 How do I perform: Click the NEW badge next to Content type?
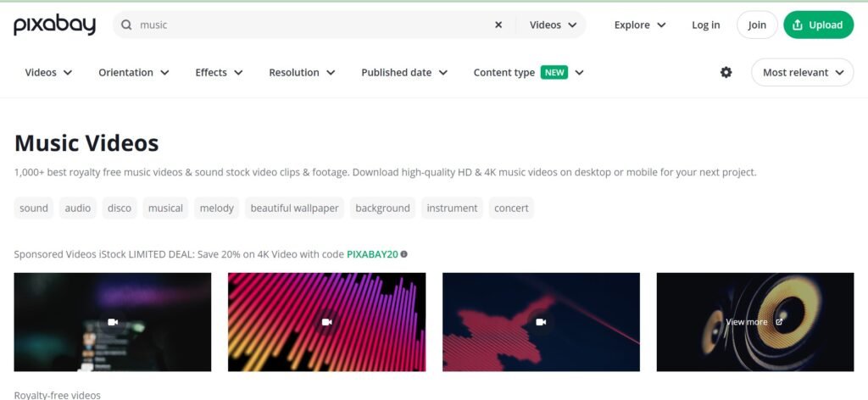554,73
